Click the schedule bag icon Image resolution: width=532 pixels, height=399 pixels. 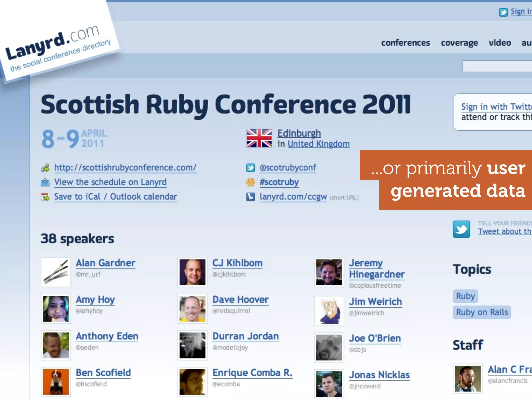45,182
